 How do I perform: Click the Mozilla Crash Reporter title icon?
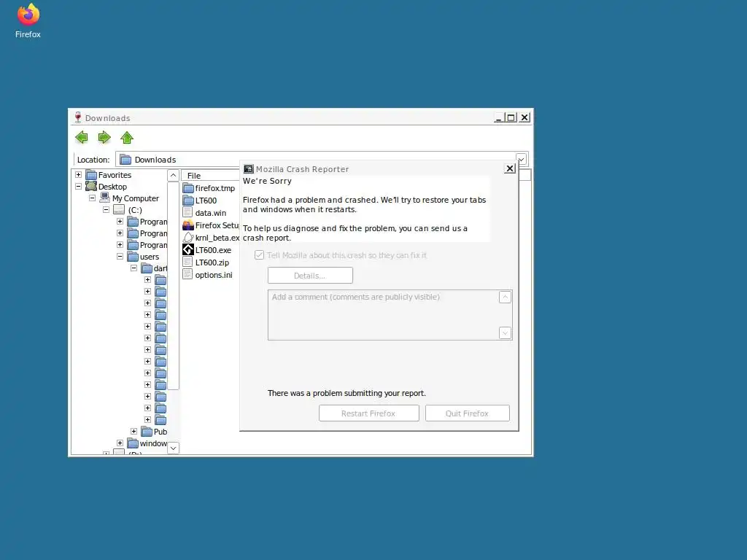248,169
